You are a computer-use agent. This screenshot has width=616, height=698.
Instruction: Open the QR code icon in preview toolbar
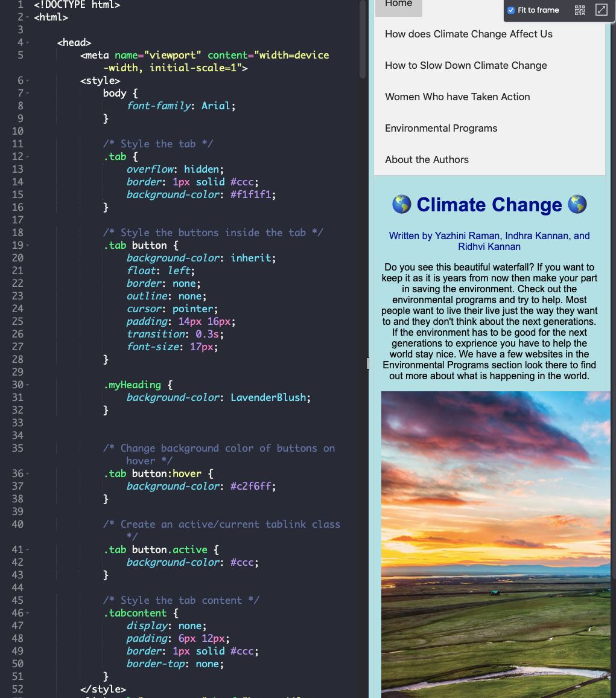tap(580, 10)
